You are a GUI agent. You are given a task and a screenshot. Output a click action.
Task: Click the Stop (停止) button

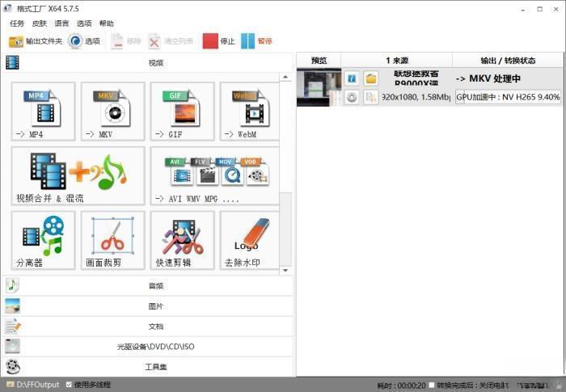(218, 41)
